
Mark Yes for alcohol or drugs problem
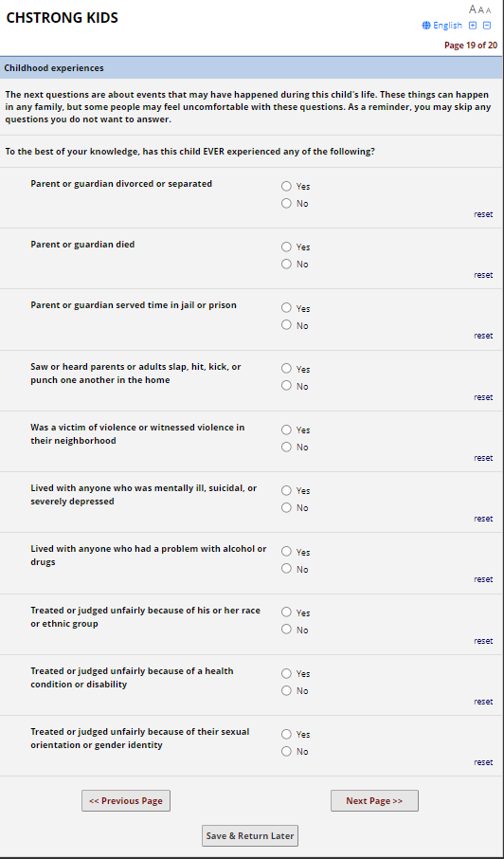pyautogui.click(x=286, y=551)
